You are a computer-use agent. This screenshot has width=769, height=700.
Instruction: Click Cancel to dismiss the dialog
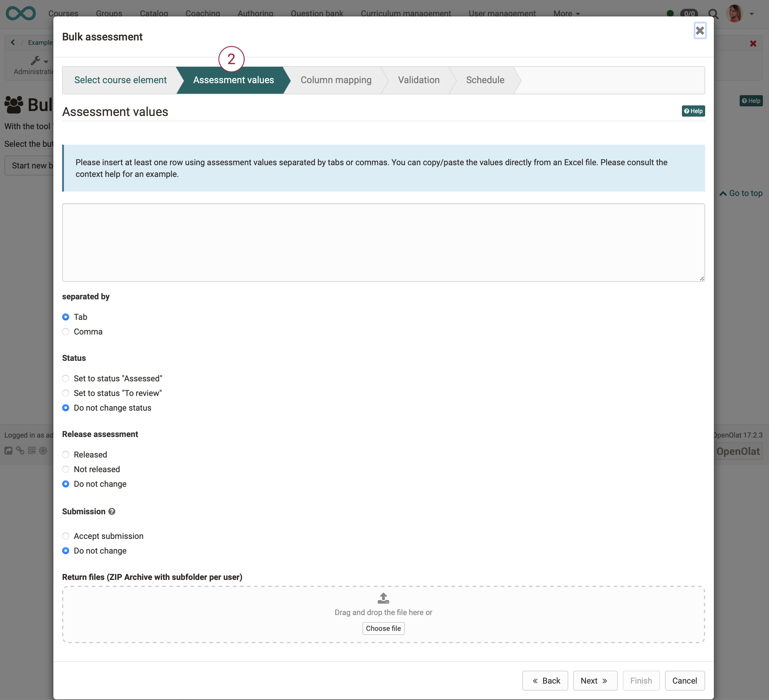point(685,681)
